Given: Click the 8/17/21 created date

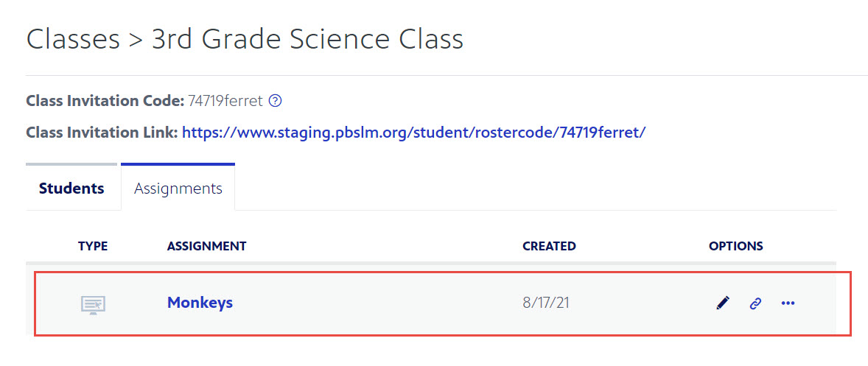Looking at the screenshot, I should click(546, 303).
